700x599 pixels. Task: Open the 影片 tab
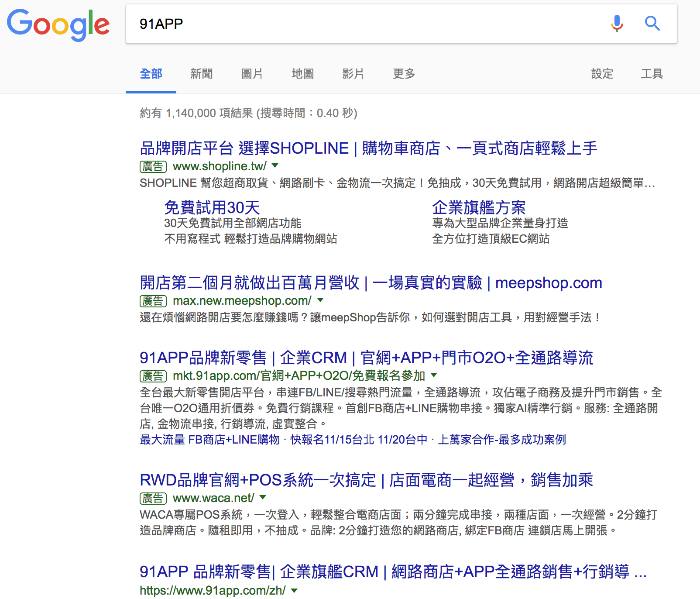click(x=353, y=74)
